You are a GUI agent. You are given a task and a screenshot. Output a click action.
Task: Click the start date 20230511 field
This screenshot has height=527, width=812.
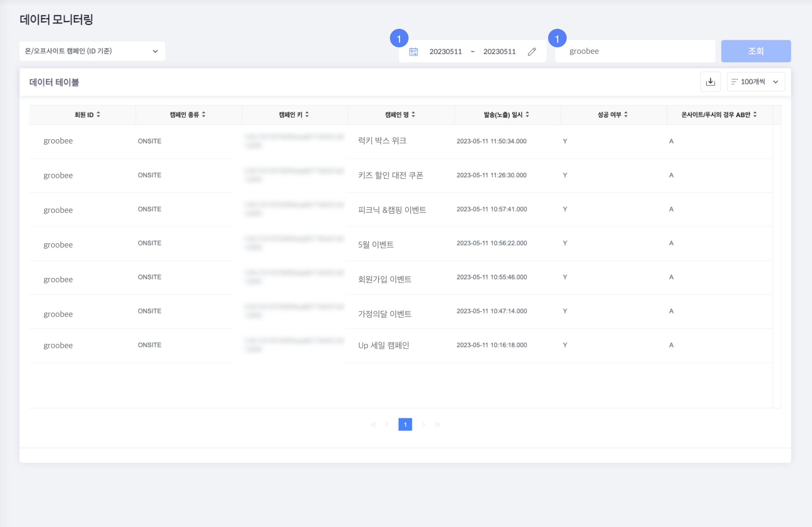pyautogui.click(x=445, y=52)
